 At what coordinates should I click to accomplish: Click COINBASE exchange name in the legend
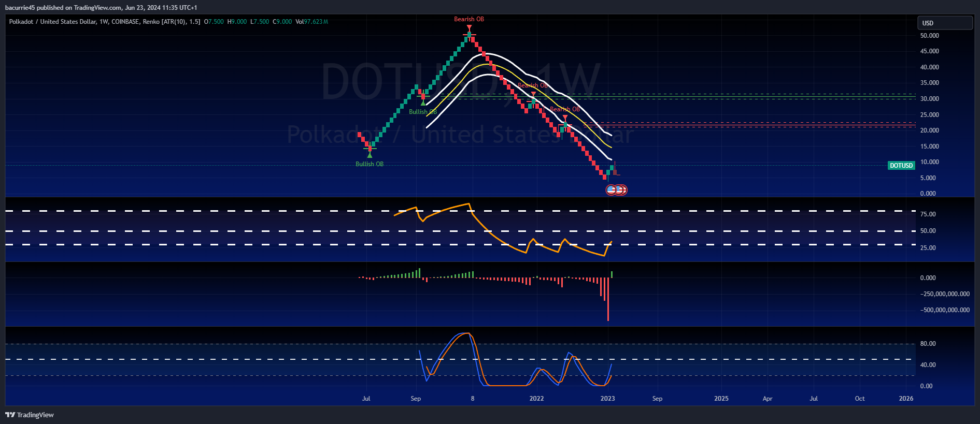(125, 22)
